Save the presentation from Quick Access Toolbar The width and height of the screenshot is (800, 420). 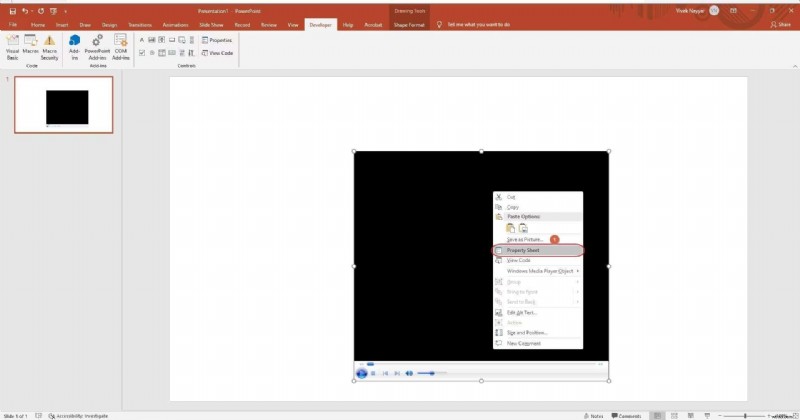tap(13, 11)
